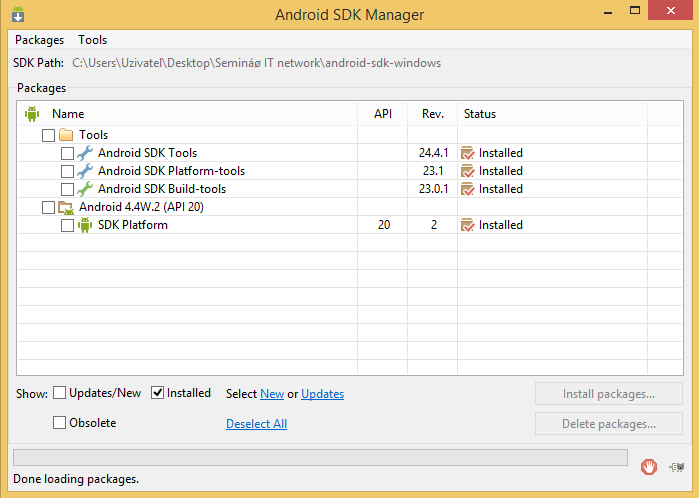Click the revision value 23.0.1

pos(433,189)
